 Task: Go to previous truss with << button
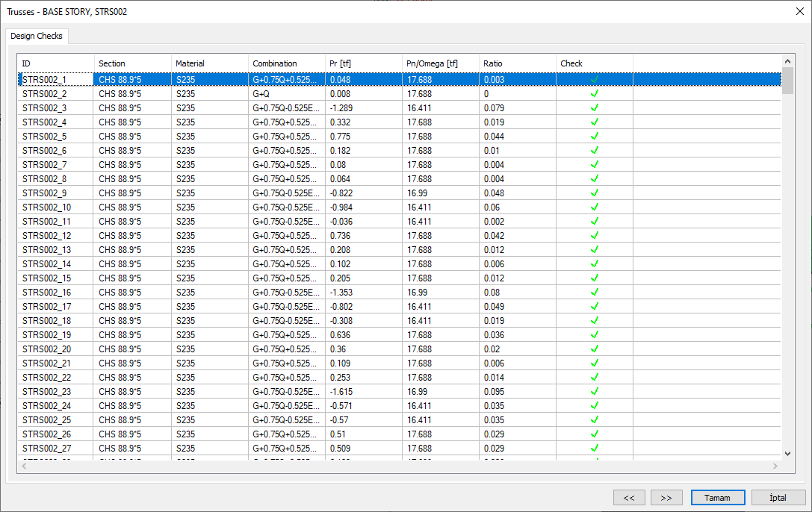coord(629,498)
